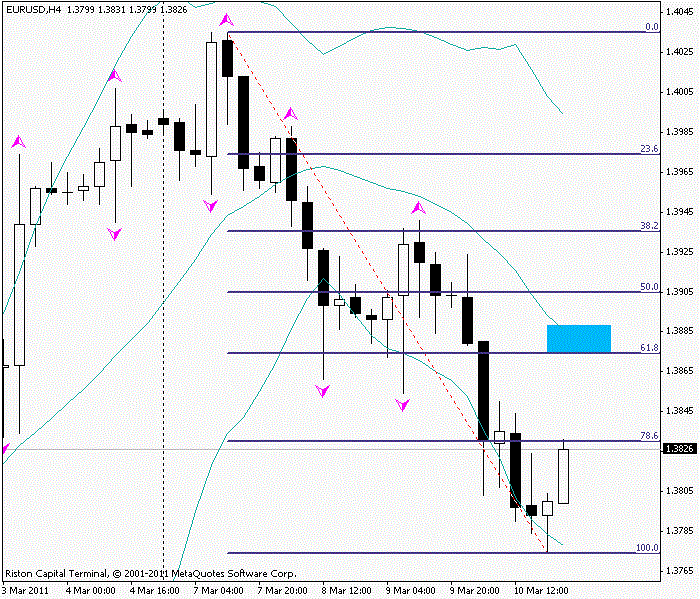The image size is (700, 599).
Task: Click the black 1.3826 current price tag
Action: point(679,449)
